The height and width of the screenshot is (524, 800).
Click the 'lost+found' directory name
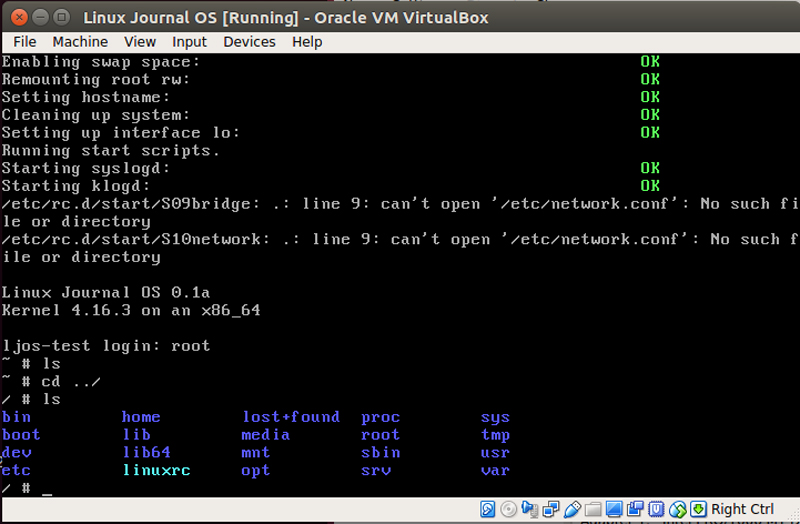pyautogui.click(x=291, y=417)
